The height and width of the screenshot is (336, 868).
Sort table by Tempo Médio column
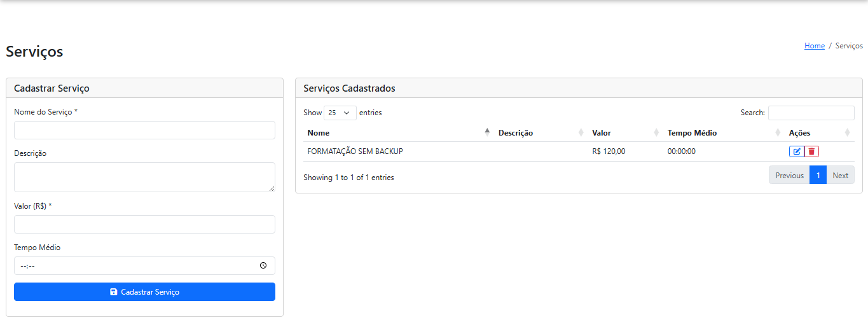(724, 133)
